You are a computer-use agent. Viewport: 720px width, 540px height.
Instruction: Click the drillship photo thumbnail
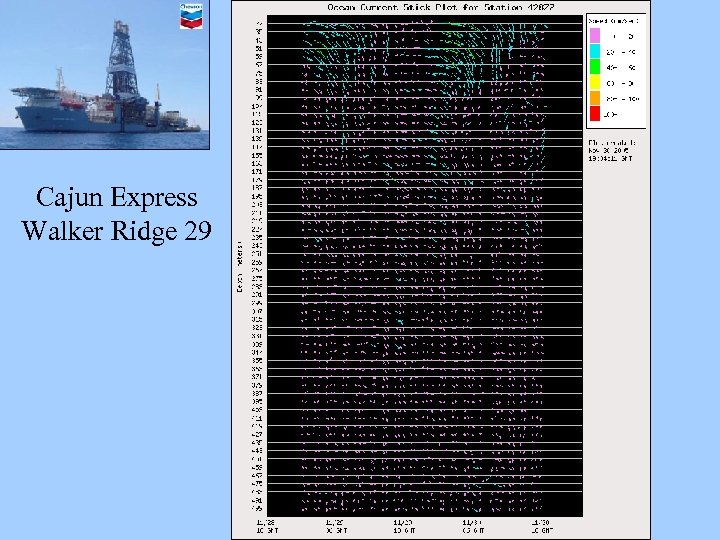coord(105,74)
